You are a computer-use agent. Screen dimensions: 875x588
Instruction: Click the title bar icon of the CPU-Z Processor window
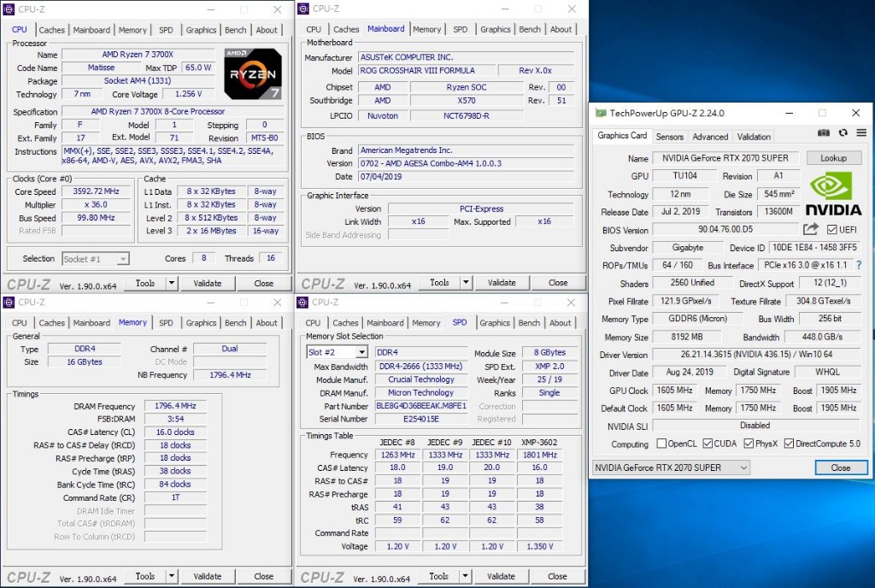(9, 9)
